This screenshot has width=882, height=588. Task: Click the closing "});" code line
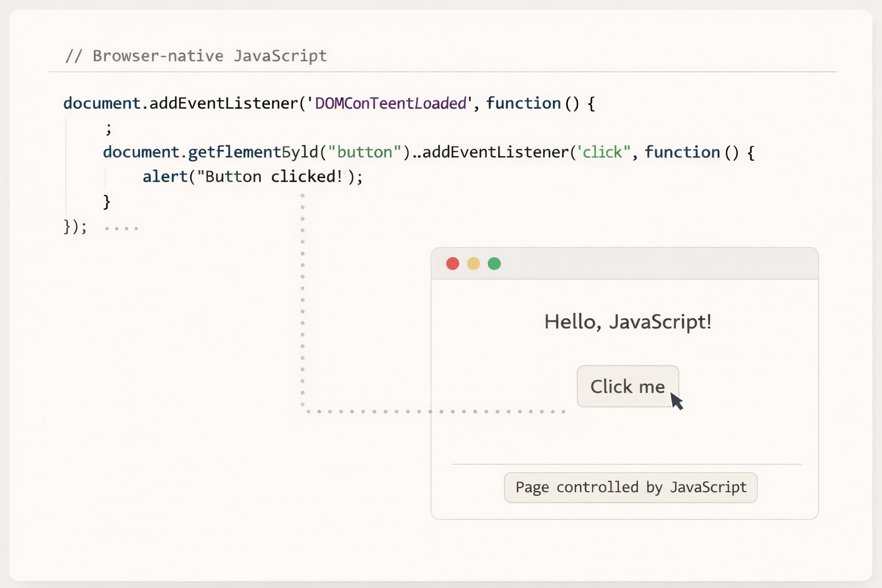click(75, 227)
